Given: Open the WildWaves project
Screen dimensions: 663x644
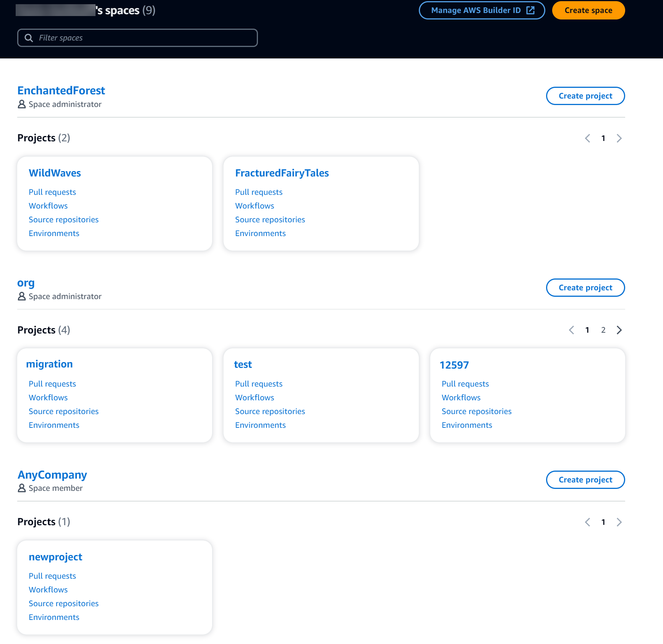Looking at the screenshot, I should click(x=55, y=173).
